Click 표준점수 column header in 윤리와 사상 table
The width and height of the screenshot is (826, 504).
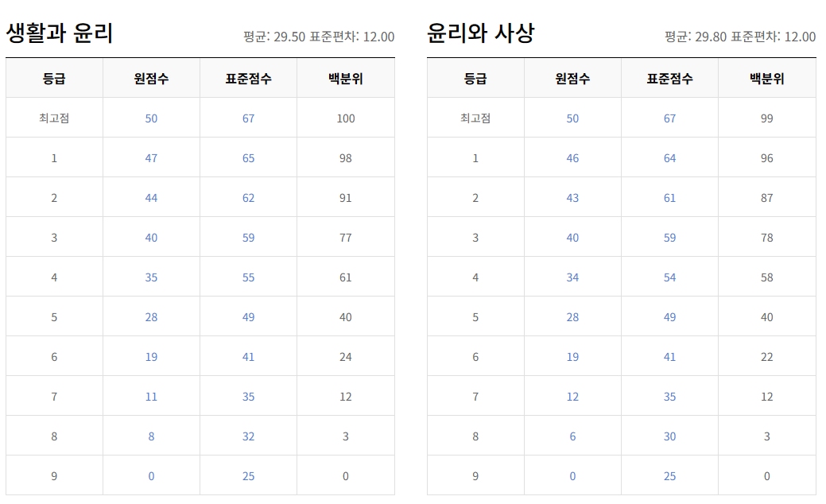[x=669, y=79]
